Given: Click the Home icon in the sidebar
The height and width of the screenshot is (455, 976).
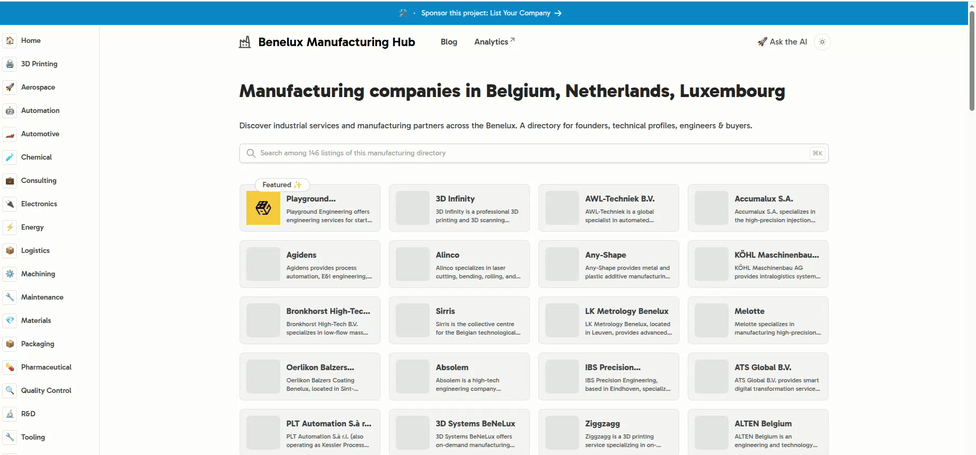Looking at the screenshot, I should 10,41.
